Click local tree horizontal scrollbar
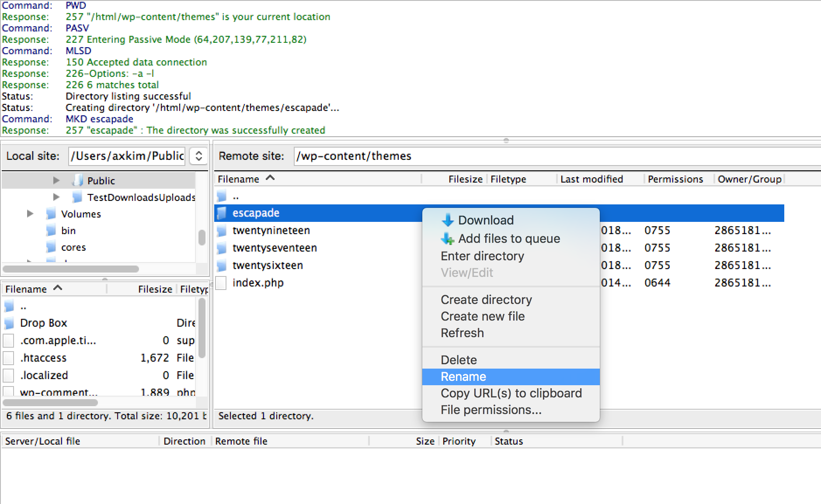 tap(71, 269)
